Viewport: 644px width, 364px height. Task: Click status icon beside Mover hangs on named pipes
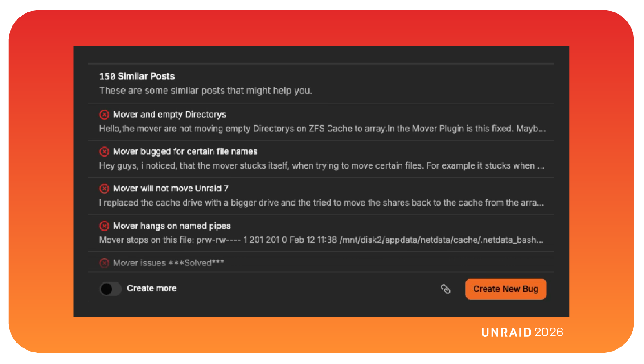pyautogui.click(x=104, y=226)
